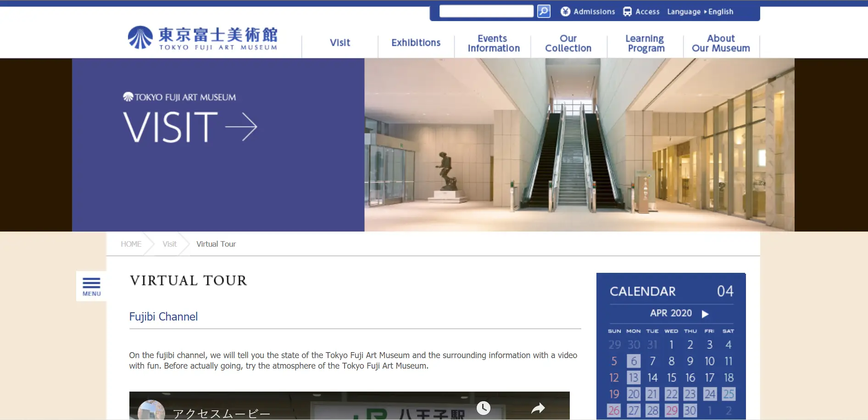
Task: Go to next month in calendar
Action: tap(706, 314)
